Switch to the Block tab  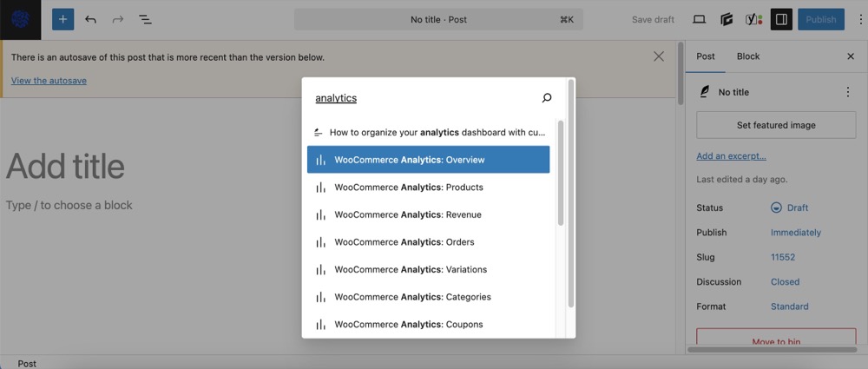(747, 56)
